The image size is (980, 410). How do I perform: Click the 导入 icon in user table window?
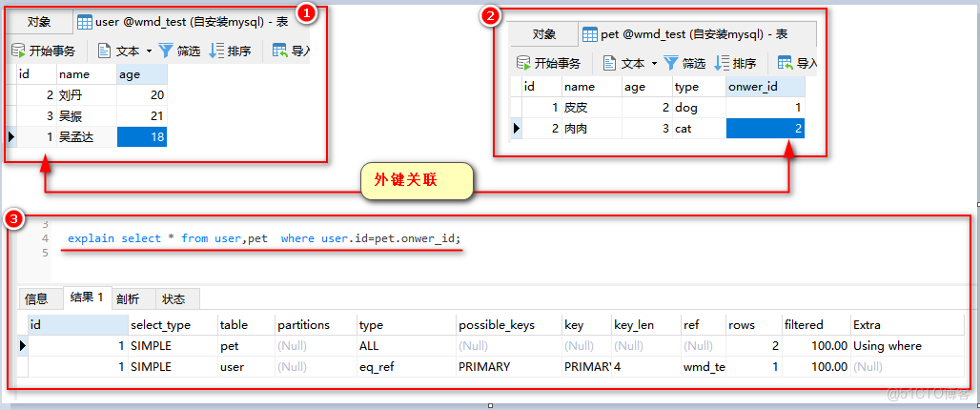coord(280,51)
